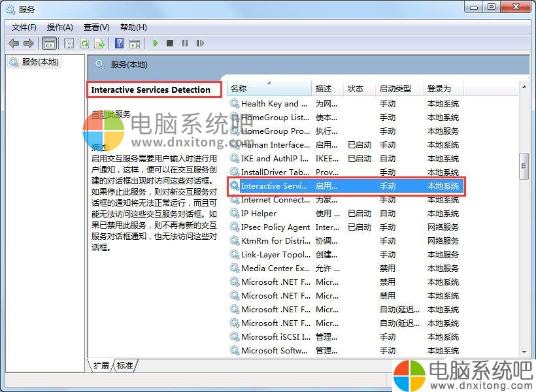The height and width of the screenshot is (392, 536).
Task: Select the HomeGroup List... service row
Action: click(345, 117)
